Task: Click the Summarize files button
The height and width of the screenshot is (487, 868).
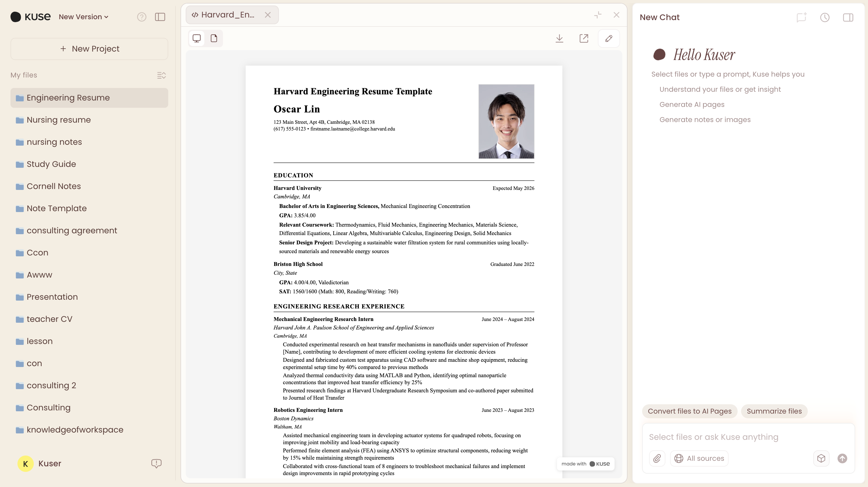Action: (774, 411)
